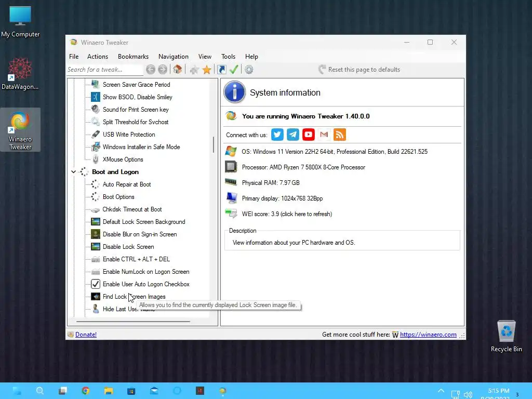Select Auto Repair at Boot

pos(127,184)
